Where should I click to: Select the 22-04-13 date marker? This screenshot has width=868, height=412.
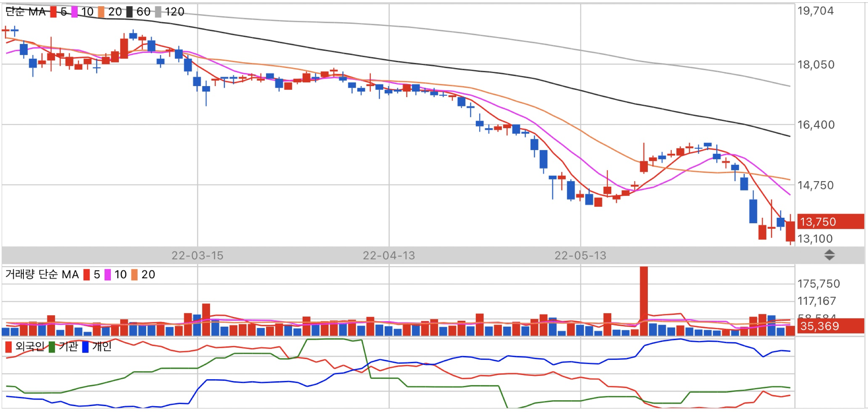tap(389, 255)
